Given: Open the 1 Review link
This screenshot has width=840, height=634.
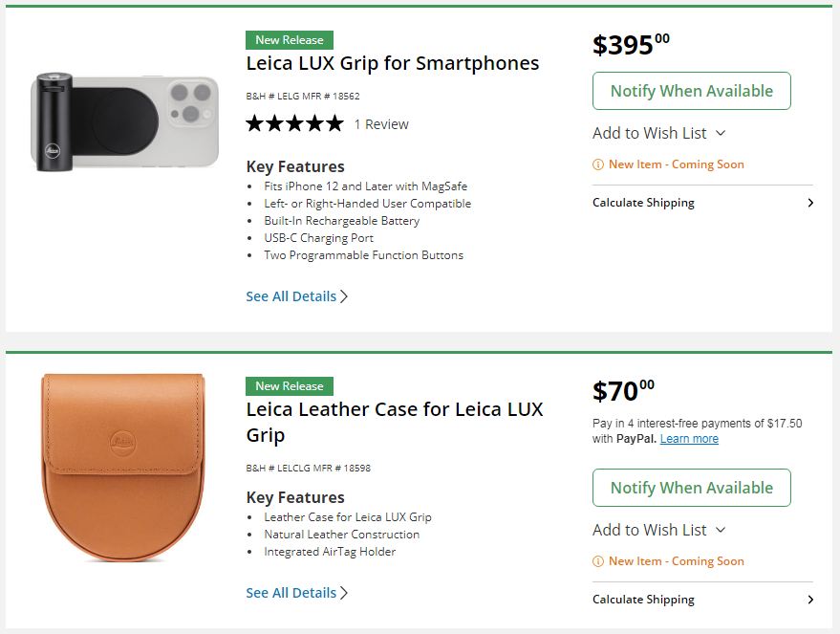Looking at the screenshot, I should pos(381,124).
